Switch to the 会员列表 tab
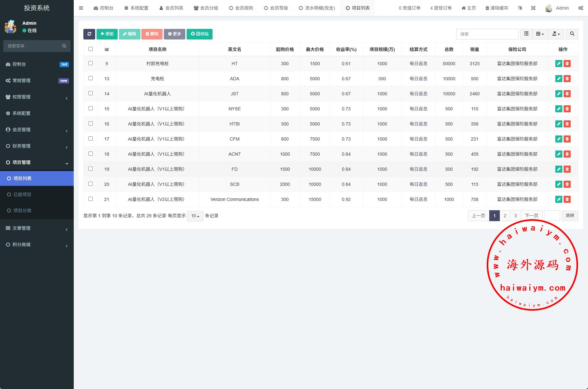Screen dimensions: 588x389 click(171, 8)
